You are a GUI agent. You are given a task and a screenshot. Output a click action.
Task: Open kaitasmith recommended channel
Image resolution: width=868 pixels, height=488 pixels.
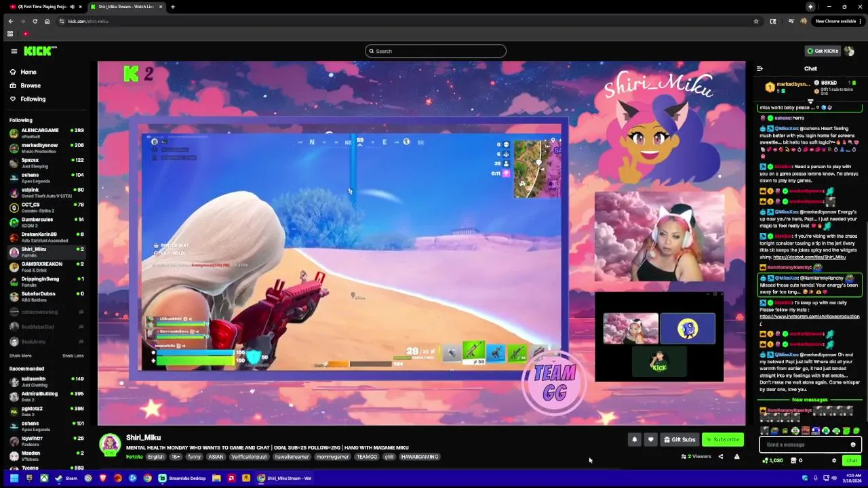[46, 382]
